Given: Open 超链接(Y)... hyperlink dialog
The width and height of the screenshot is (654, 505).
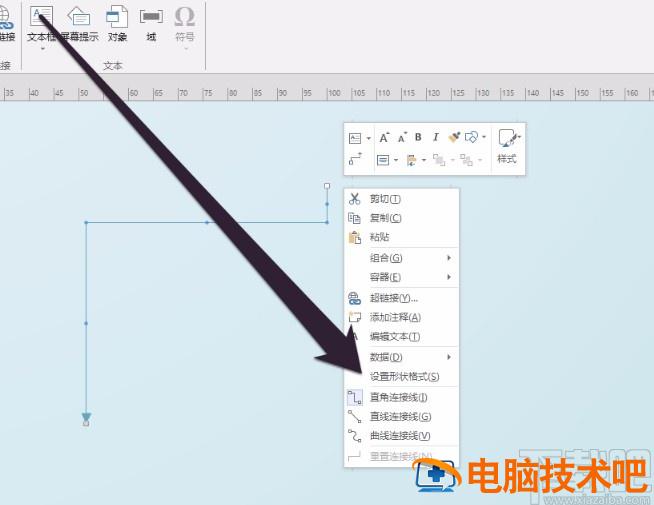Looking at the screenshot, I should click(x=401, y=298).
